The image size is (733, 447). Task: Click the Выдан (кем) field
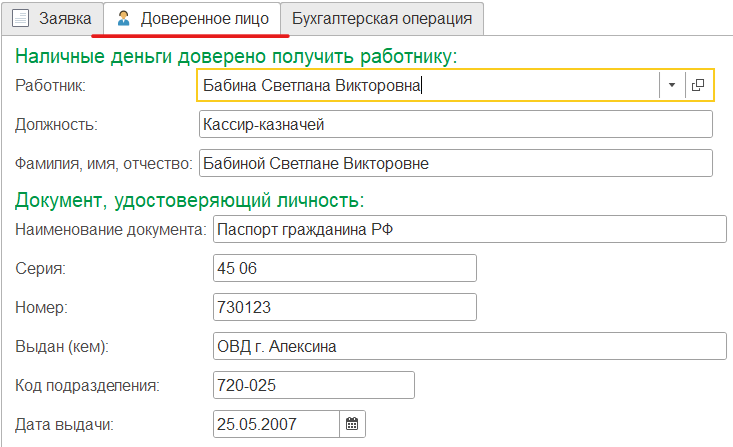pos(470,346)
